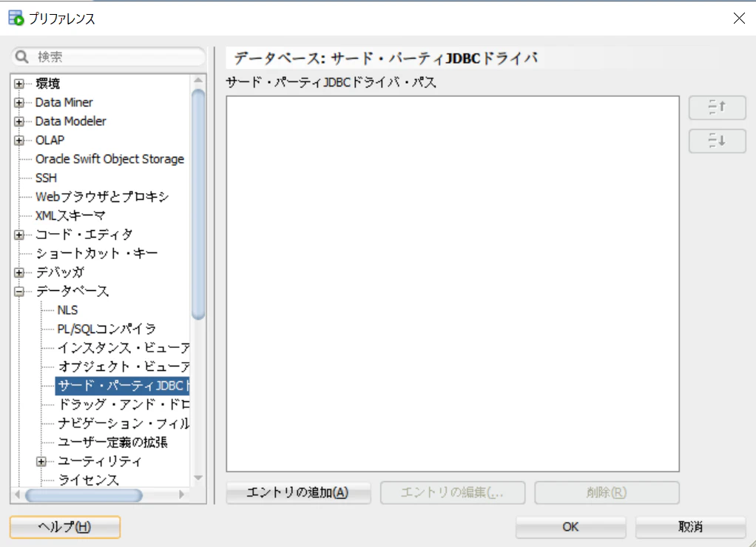Click the tree scroll down arrow
The height and width of the screenshot is (547, 756).
(x=198, y=477)
